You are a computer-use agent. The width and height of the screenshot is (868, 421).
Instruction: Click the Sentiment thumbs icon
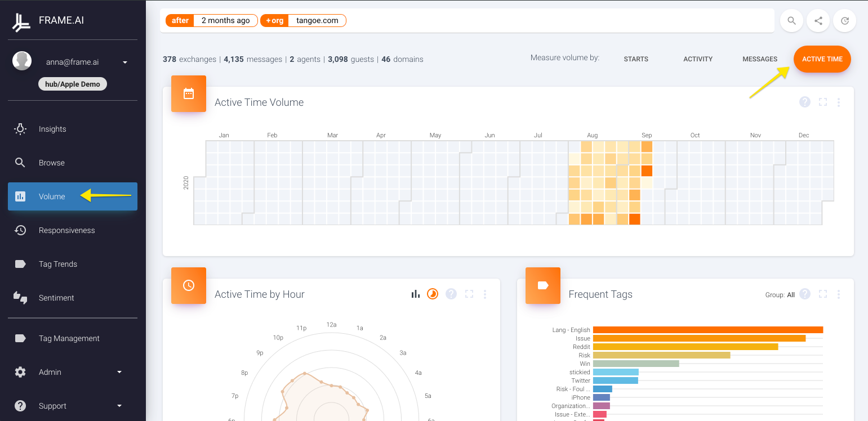[20, 298]
